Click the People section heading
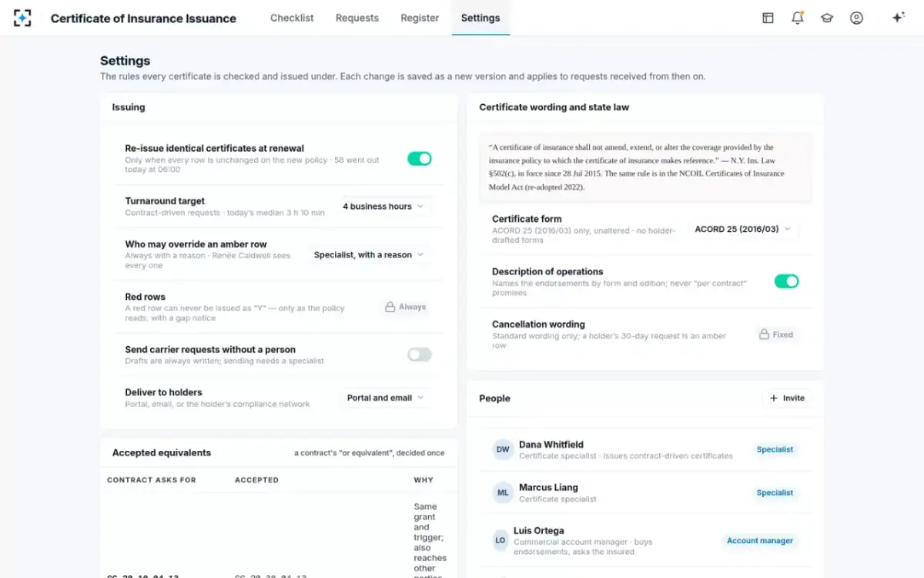 [x=495, y=398]
